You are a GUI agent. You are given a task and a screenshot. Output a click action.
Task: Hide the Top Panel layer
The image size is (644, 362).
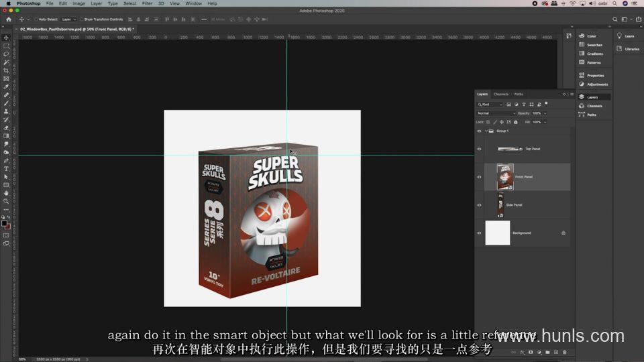(x=479, y=149)
